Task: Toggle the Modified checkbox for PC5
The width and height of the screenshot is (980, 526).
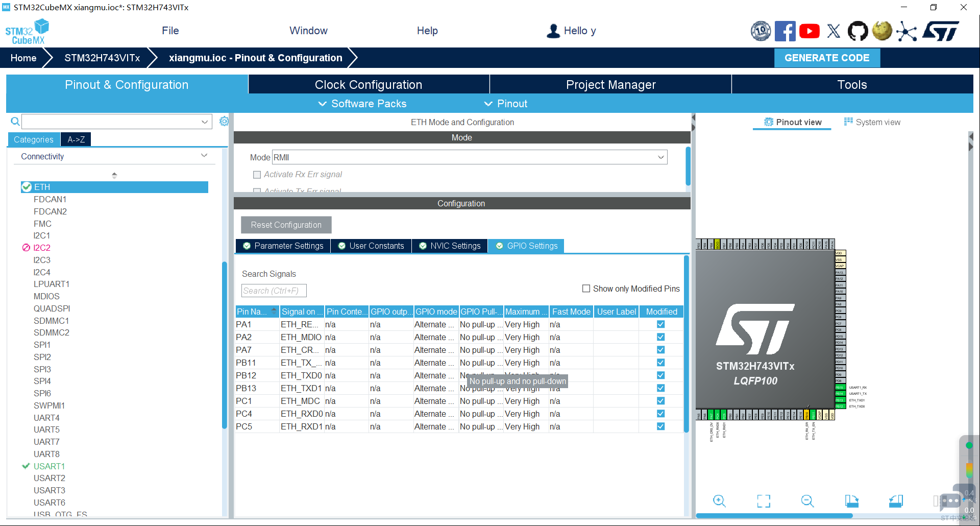Action: pos(660,426)
